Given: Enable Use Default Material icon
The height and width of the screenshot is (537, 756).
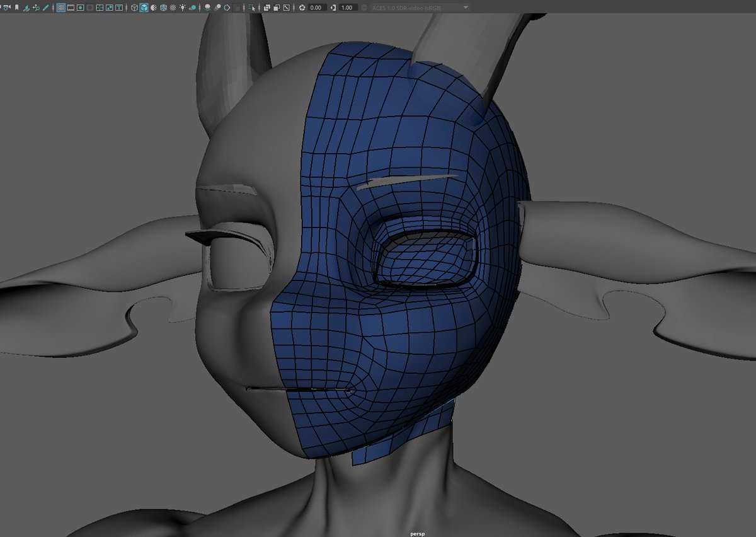Looking at the screenshot, I should pos(154,8).
